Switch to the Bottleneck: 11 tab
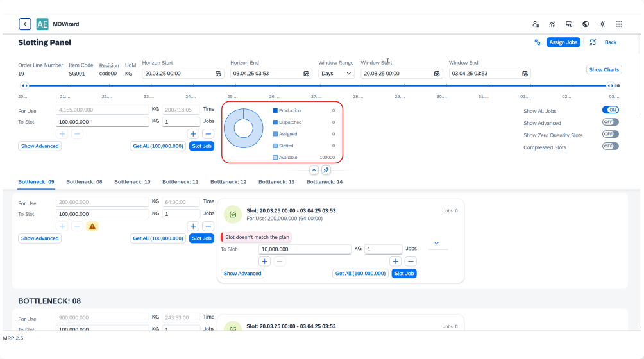Image resolution: width=644 pixels, height=359 pixels. (180, 182)
